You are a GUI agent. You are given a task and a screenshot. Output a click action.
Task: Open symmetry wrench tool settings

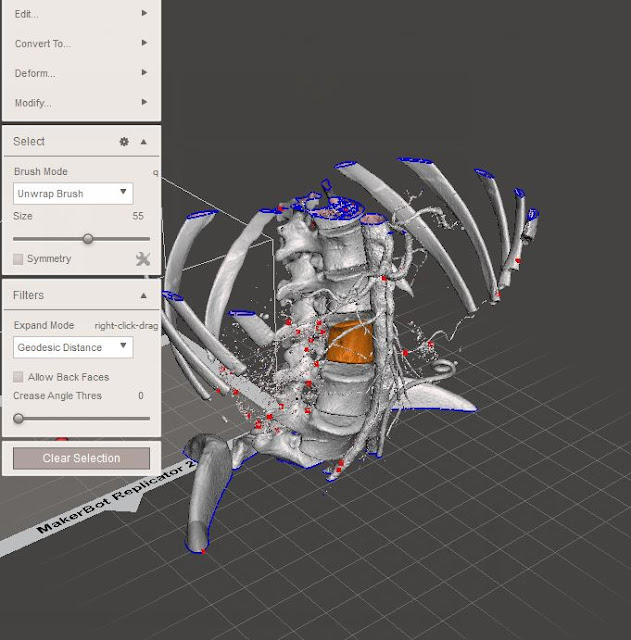143,259
